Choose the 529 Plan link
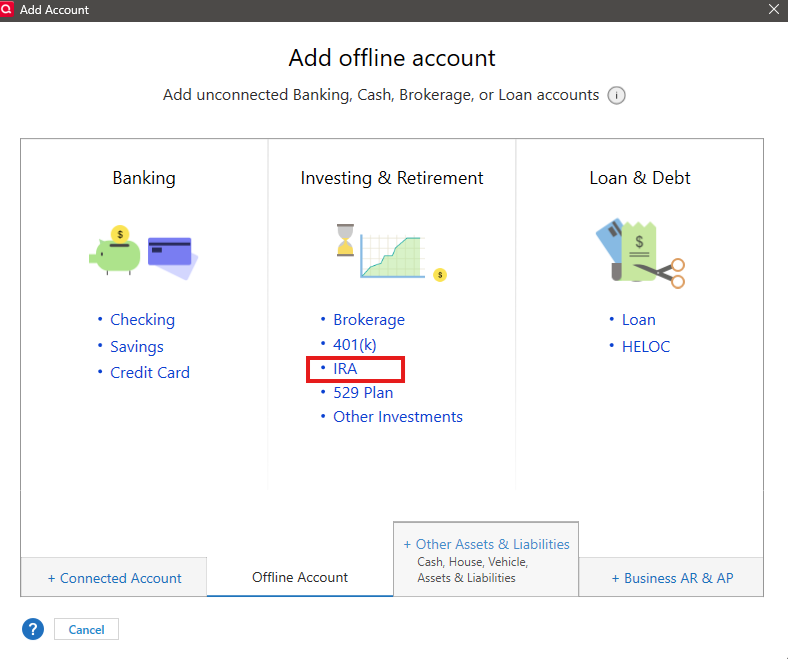Screen dimensions: 788x659 (363, 393)
